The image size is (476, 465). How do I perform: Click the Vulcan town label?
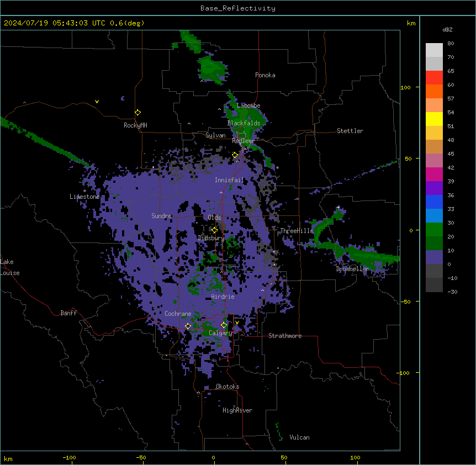(x=299, y=437)
